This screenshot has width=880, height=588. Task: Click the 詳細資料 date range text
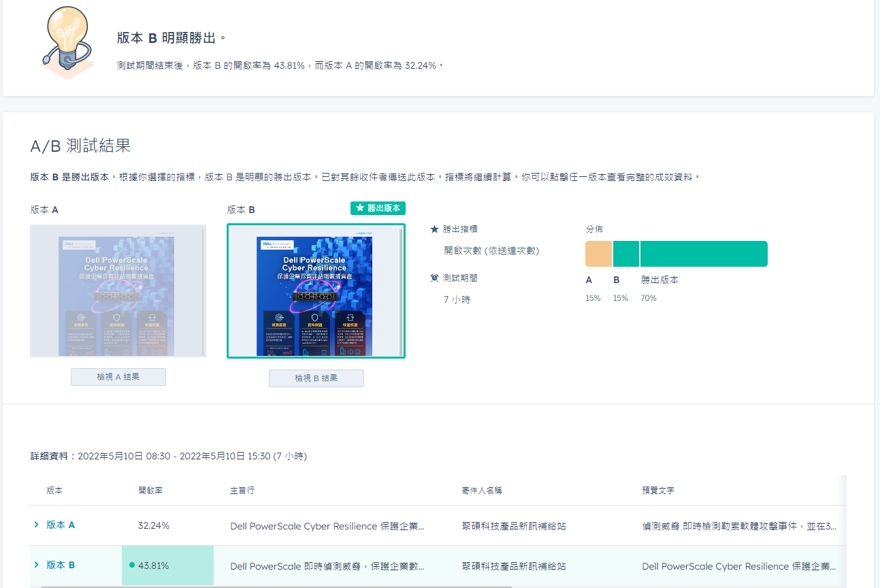click(169, 456)
